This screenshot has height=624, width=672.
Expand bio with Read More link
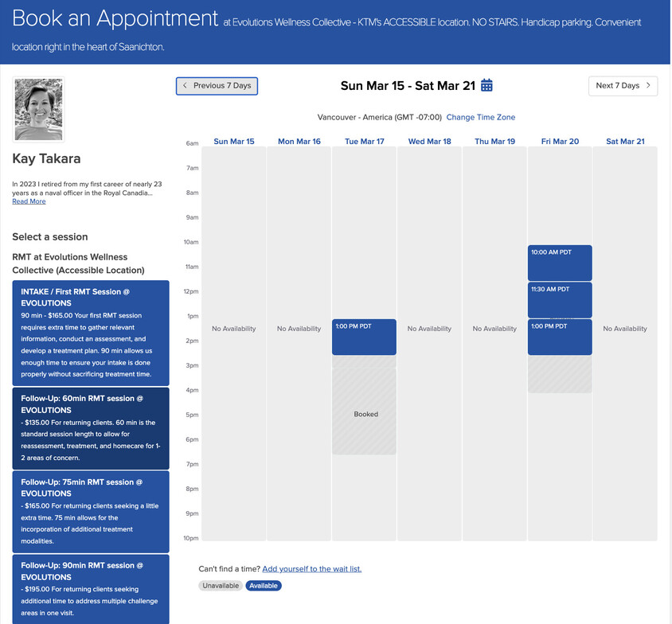point(29,201)
